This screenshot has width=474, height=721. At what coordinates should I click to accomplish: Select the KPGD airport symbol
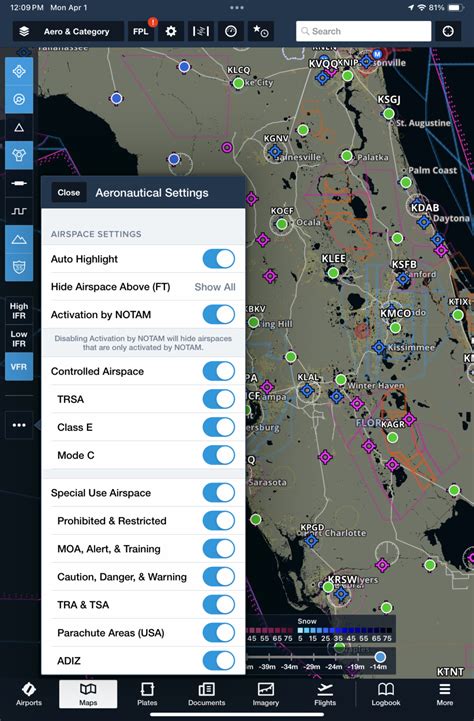point(311,541)
